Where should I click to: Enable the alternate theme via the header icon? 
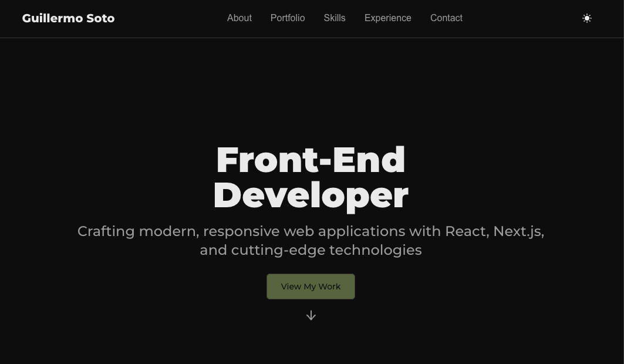pos(587,18)
